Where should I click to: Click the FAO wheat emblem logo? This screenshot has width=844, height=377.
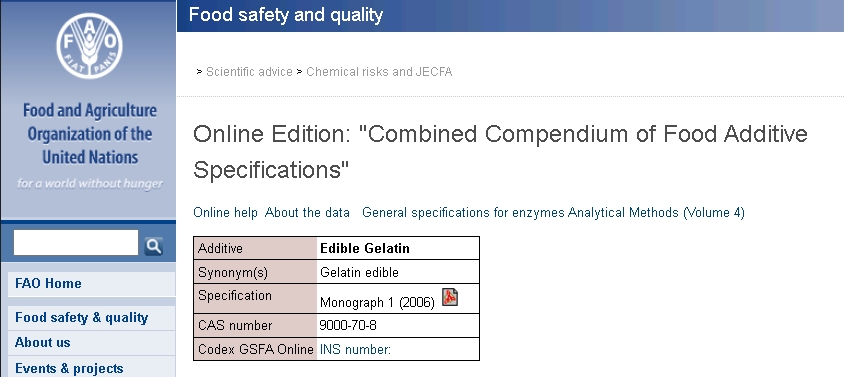click(89, 46)
